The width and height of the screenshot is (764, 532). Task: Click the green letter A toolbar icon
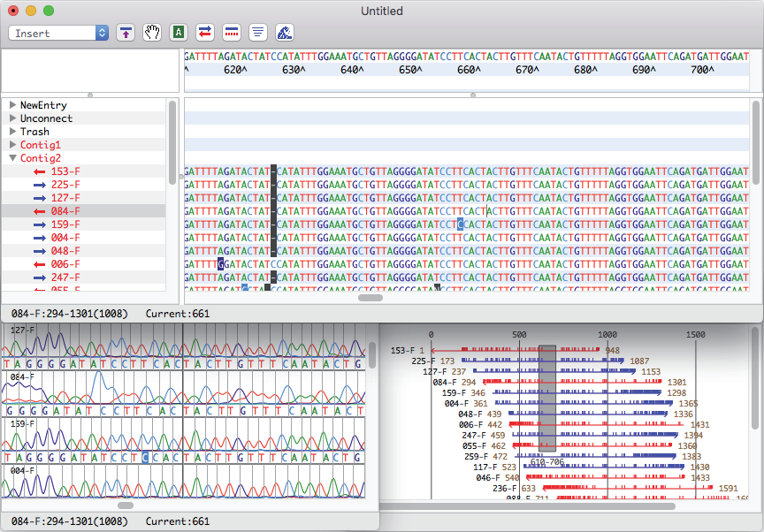point(179,33)
